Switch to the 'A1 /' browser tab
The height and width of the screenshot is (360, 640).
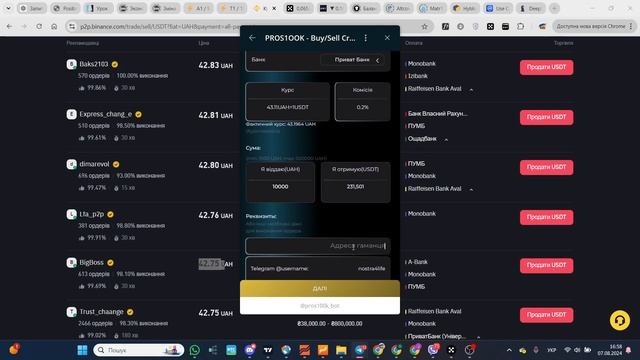pyautogui.click(x=199, y=8)
